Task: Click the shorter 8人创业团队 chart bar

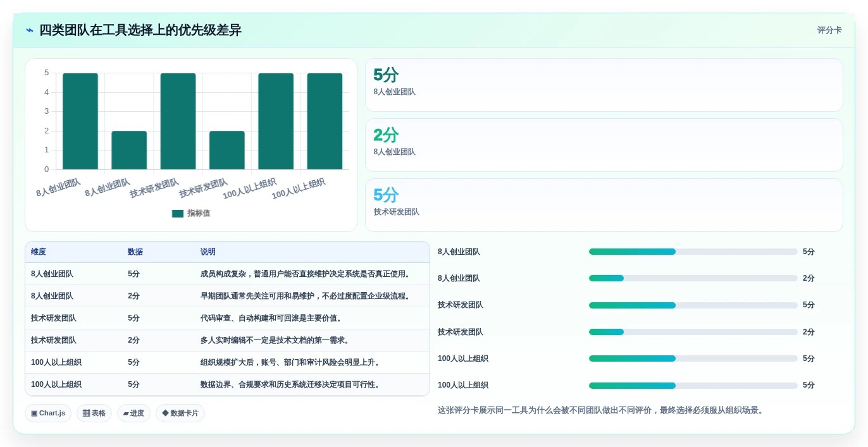Action: pos(129,150)
